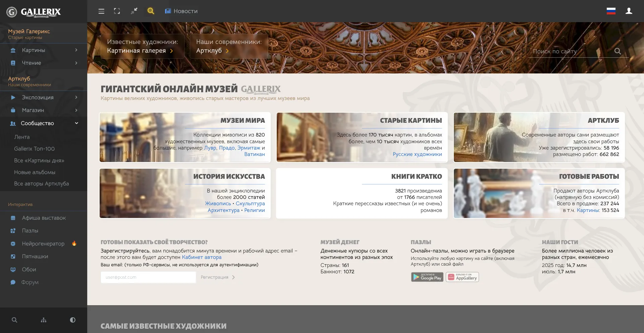Open the Религии link
The width and height of the screenshot is (644, 333).
[255, 210]
